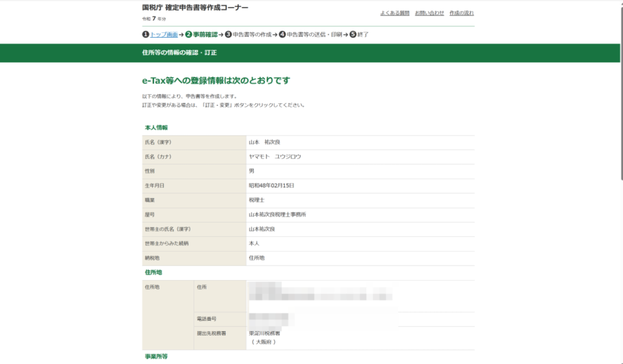The image size is (623, 364).
Task: Click the 住所等の情報の確認・訂正 green header
Action: click(x=179, y=53)
